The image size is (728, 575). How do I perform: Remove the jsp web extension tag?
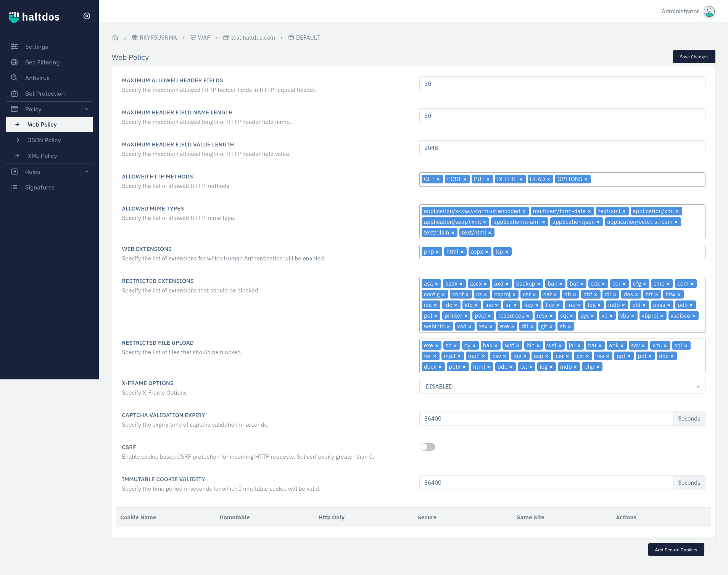[507, 252]
